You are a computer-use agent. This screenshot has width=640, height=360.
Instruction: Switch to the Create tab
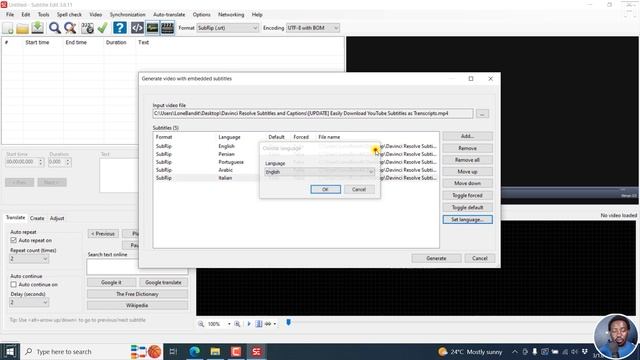[37, 218]
